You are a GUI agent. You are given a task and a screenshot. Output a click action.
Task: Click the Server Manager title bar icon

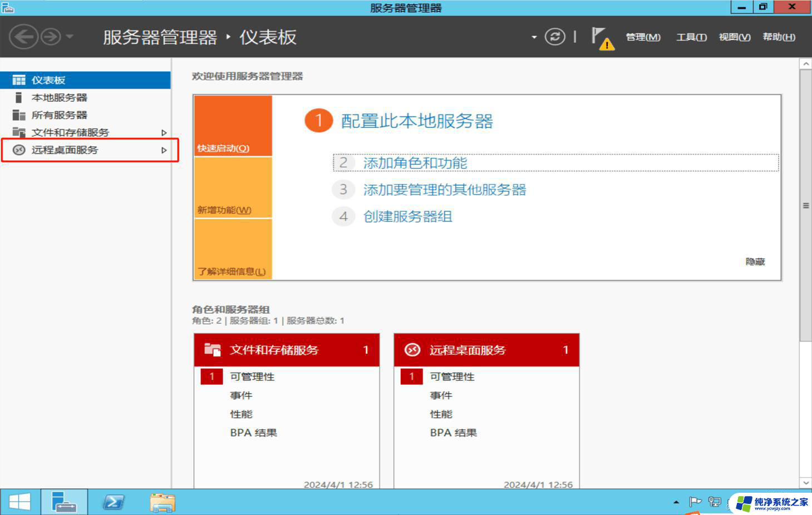[x=7, y=7]
